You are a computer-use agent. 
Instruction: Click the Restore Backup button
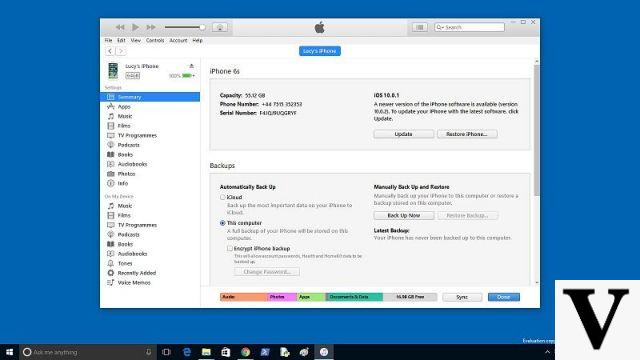468,215
